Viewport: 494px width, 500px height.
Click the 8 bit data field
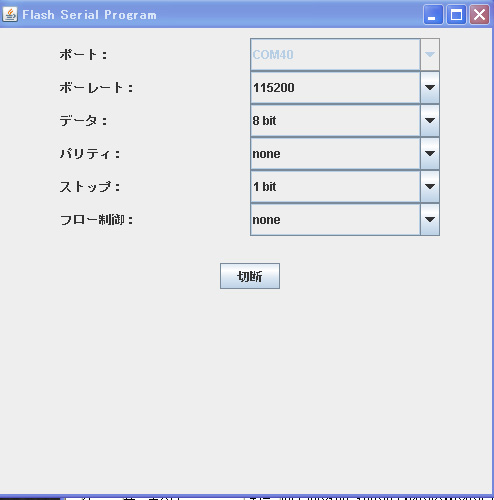pos(335,121)
